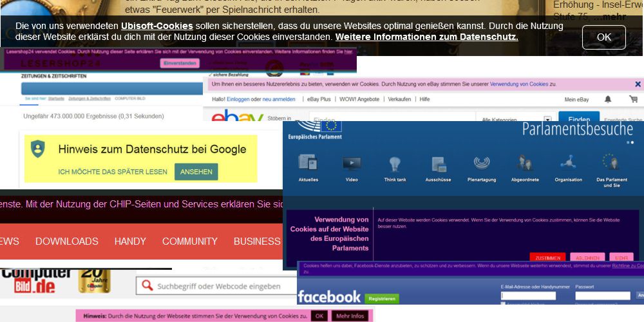This screenshot has width=644, height=322.
Task: Open Facebook cookie Richtlinie link
Action: click(x=627, y=266)
